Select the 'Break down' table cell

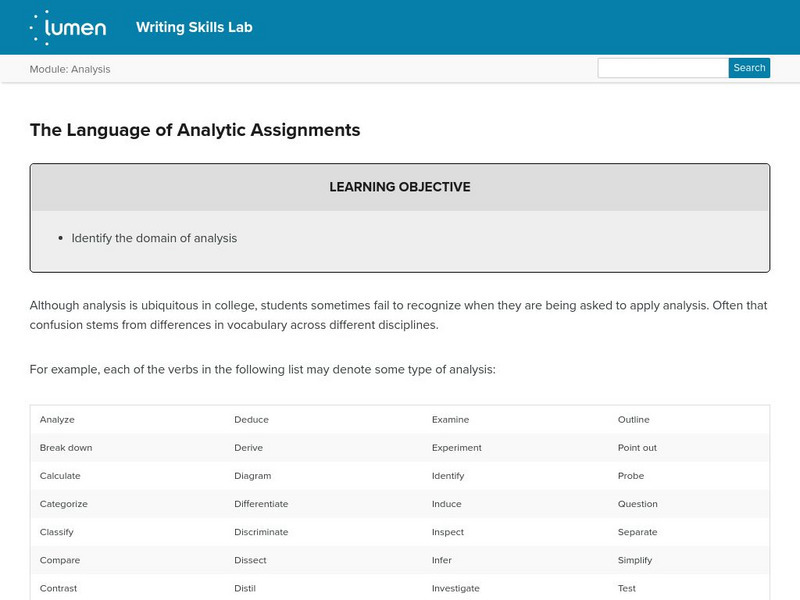click(66, 448)
